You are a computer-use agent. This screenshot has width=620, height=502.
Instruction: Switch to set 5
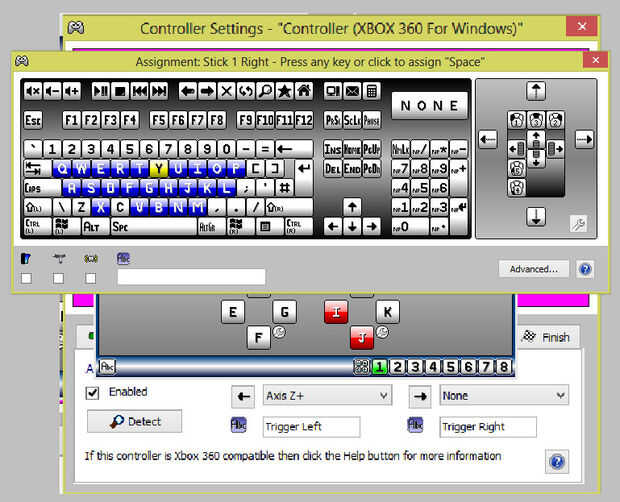pos(451,367)
